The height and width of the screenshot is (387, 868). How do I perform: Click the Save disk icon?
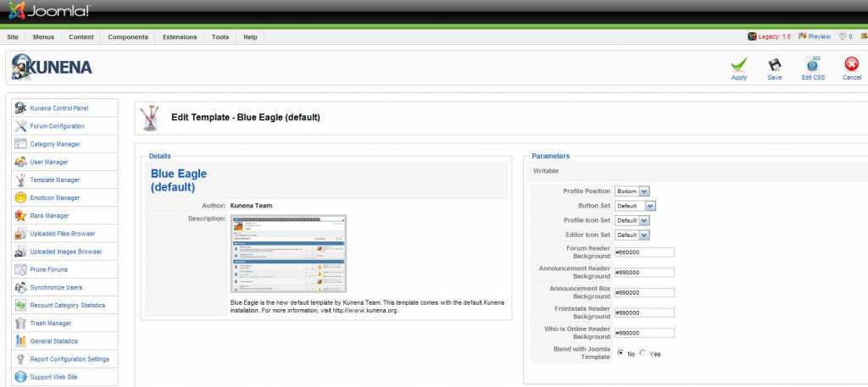pyautogui.click(x=774, y=65)
